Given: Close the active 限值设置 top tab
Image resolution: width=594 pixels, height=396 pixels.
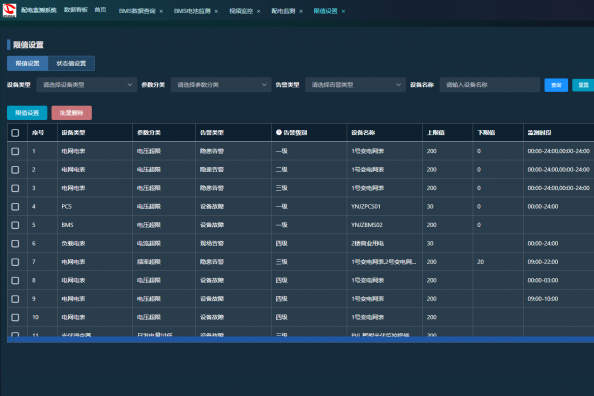Looking at the screenshot, I should pyautogui.click(x=343, y=11).
